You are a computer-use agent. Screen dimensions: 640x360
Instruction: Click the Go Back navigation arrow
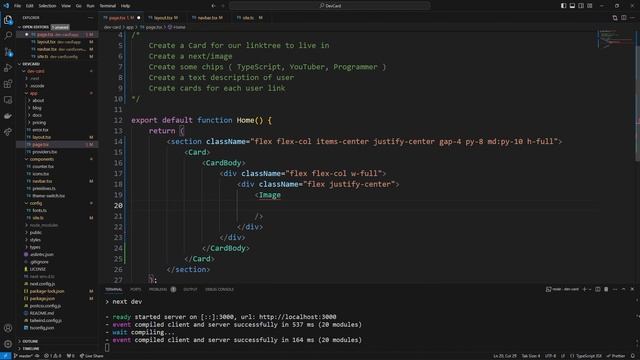pos(213,6)
